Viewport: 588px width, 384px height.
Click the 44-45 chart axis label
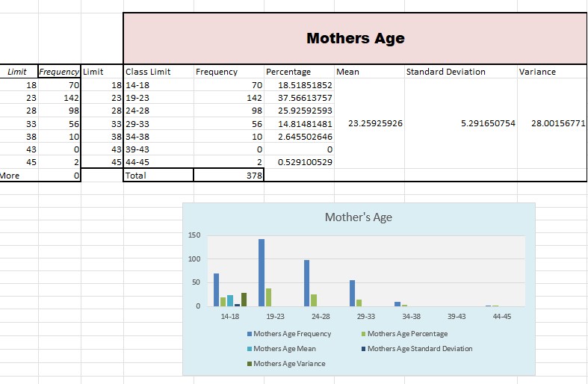(x=502, y=317)
